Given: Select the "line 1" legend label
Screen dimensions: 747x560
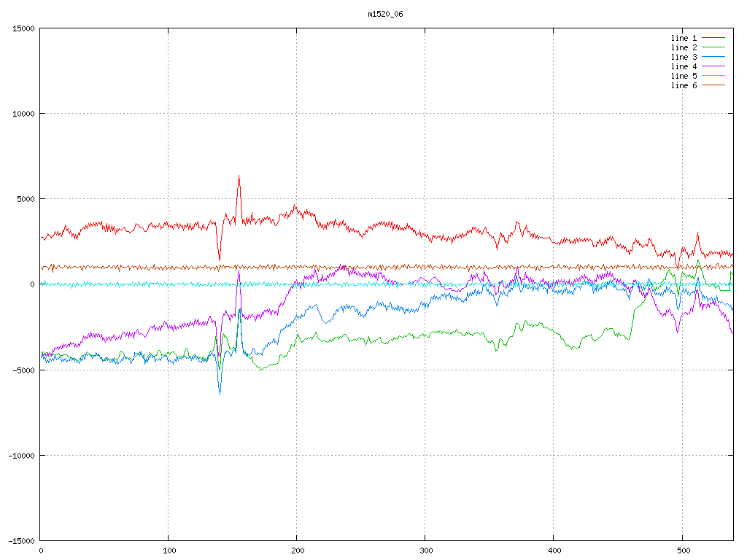Looking at the screenshot, I should pos(684,38).
